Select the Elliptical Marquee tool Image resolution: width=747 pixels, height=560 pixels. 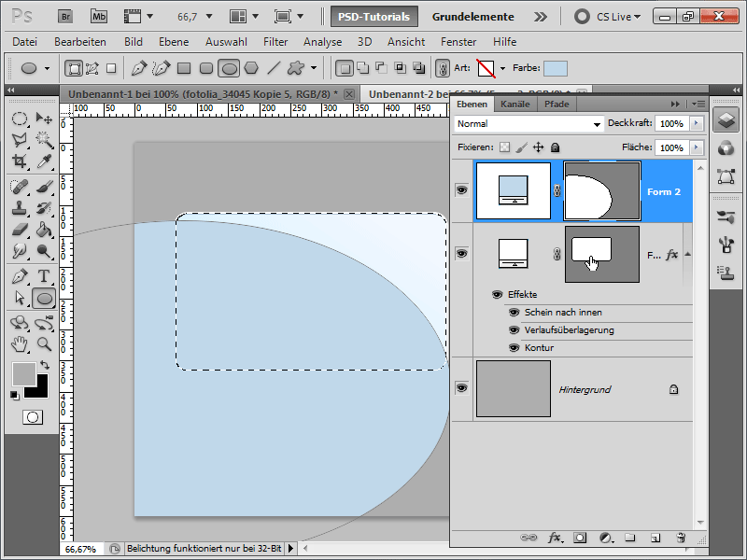click(x=19, y=119)
